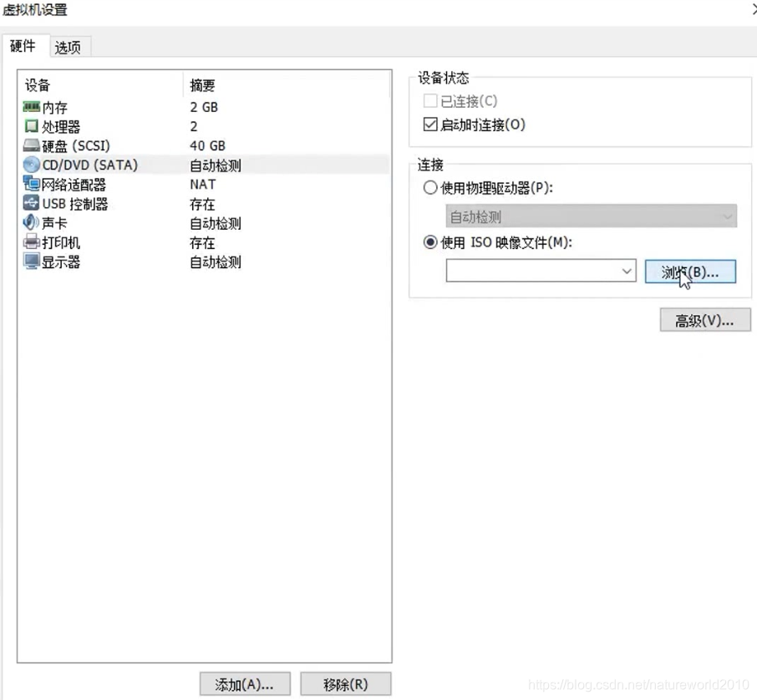Select the 处理器 (processor) device icon
Viewport: 757px width, 700px height.
coord(28,126)
